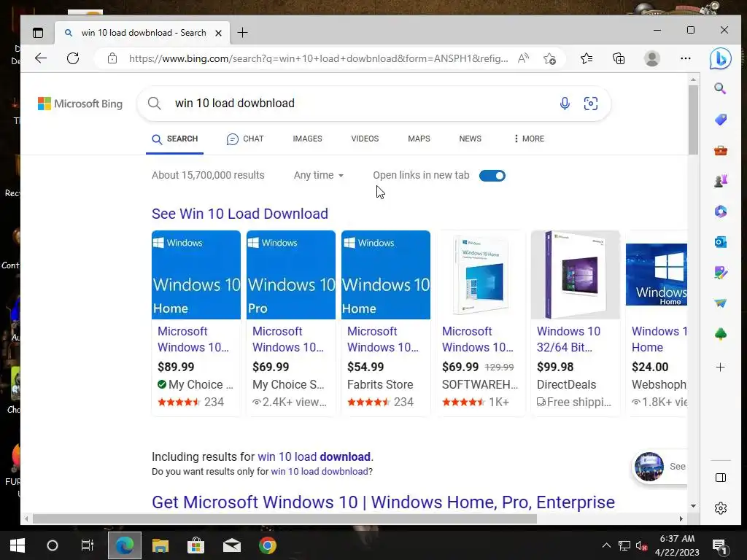Open the Windows Start menu
747x560 pixels.
18,545
